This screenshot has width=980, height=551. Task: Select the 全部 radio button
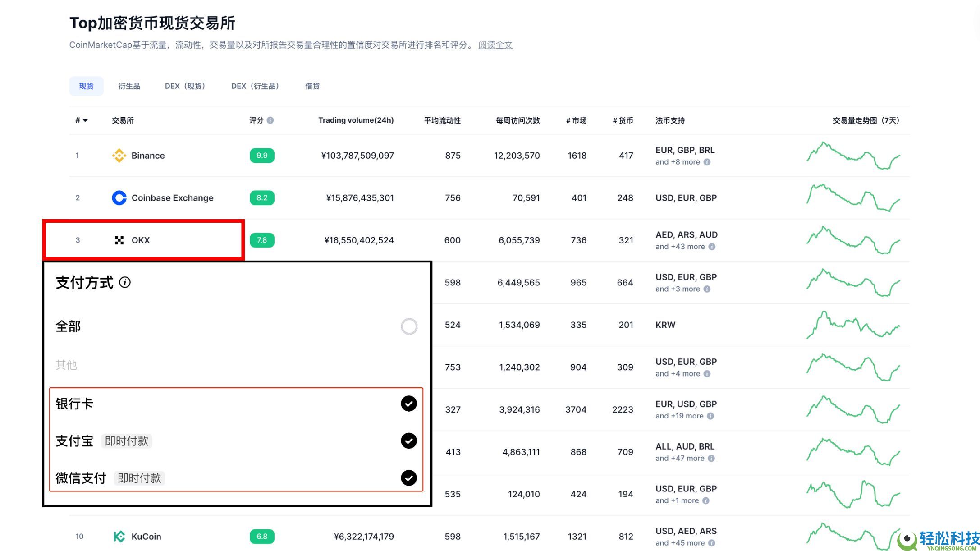click(x=409, y=326)
